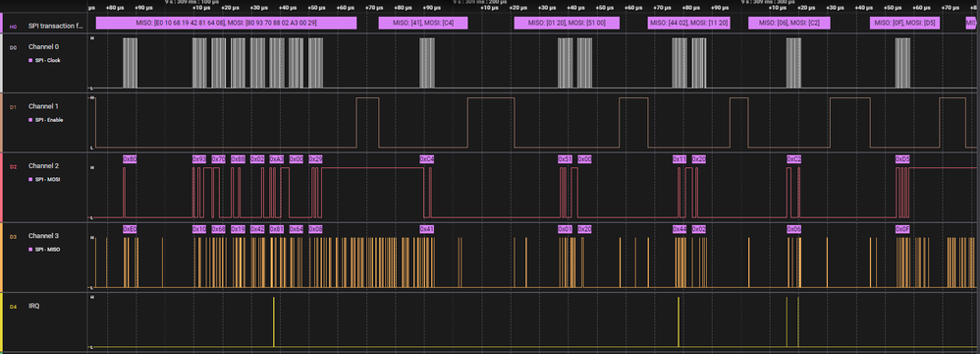
Task: Click the purple square beside 'SPI - MISO'
Action: 30,249
